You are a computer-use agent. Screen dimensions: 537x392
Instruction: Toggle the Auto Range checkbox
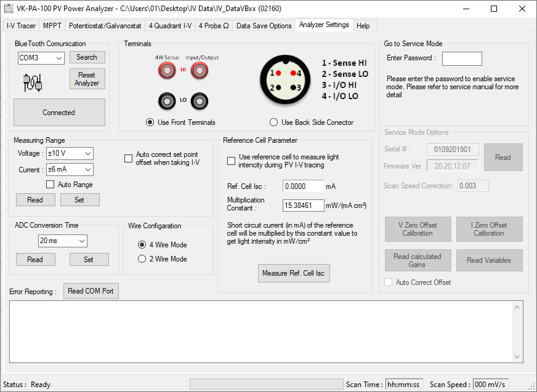[x=50, y=185]
